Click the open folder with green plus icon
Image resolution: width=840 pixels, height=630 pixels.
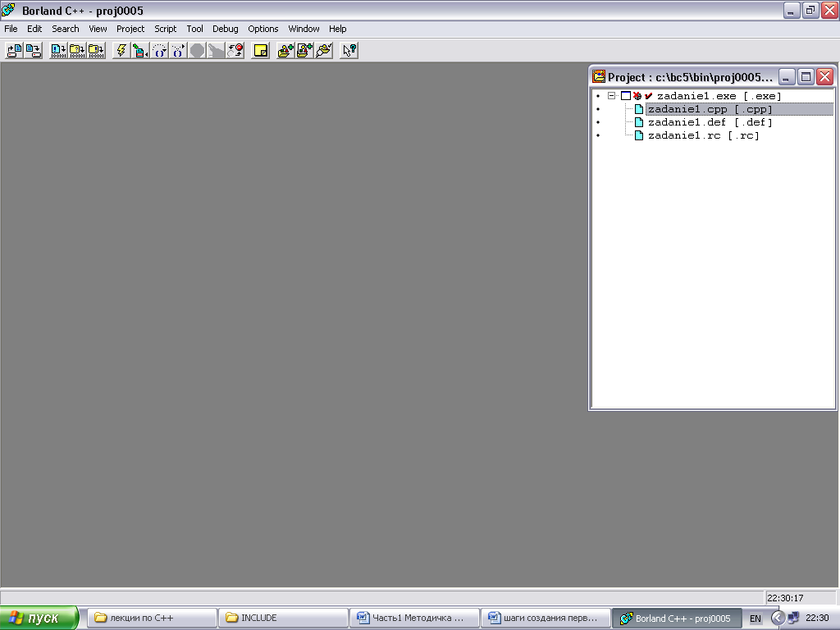point(285,50)
